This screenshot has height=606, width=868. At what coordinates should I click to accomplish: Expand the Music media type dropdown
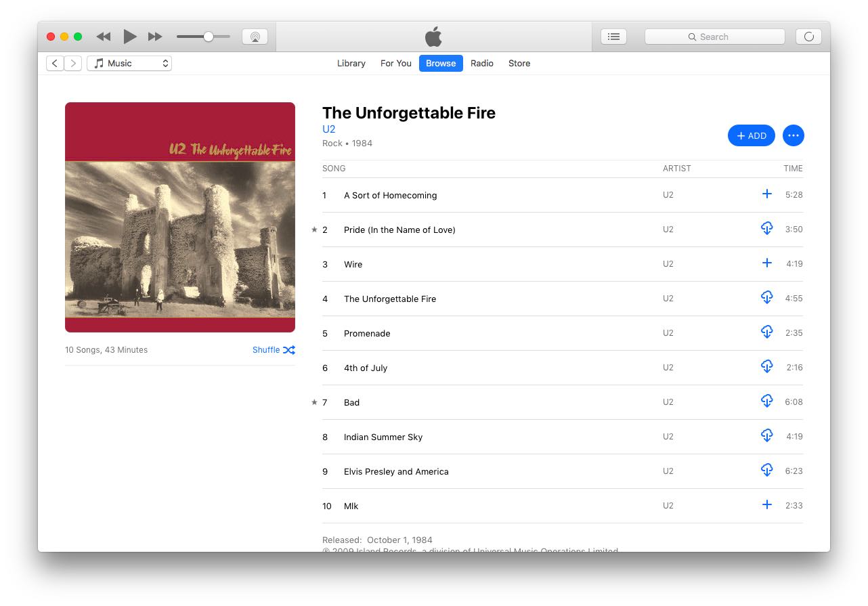tap(129, 63)
